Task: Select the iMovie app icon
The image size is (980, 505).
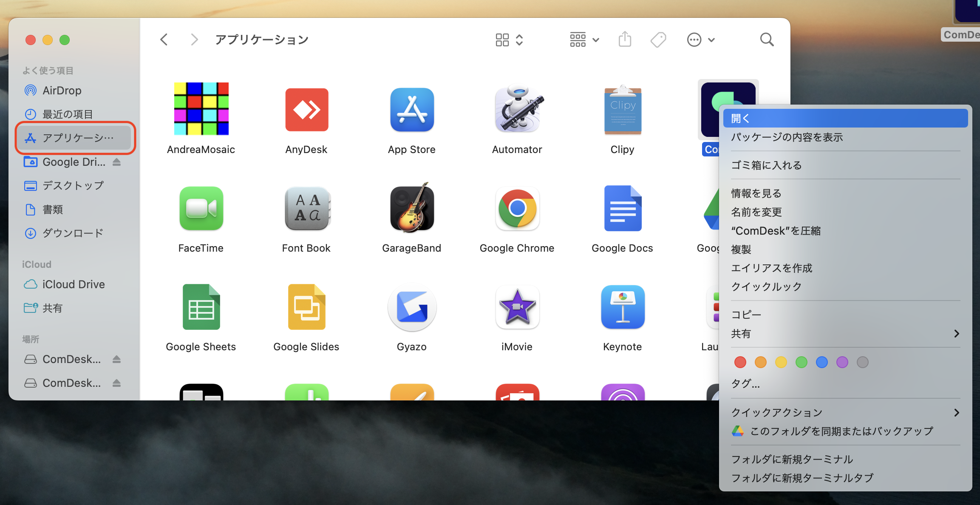Action: pyautogui.click(x=517, y=307)
